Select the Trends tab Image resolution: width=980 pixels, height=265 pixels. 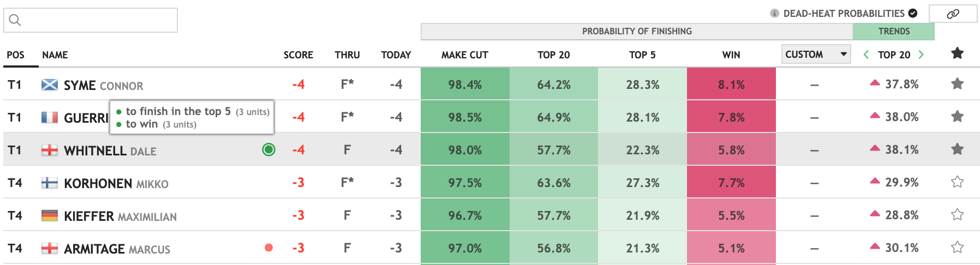(x=893, y=32)
